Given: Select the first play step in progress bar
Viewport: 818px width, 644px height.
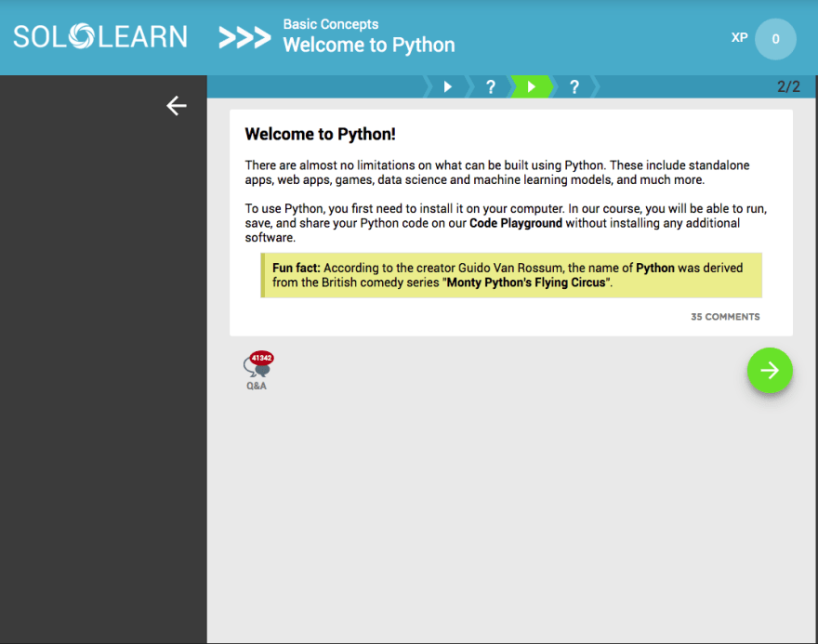Looking at the screenshot, I should [448, 86].
